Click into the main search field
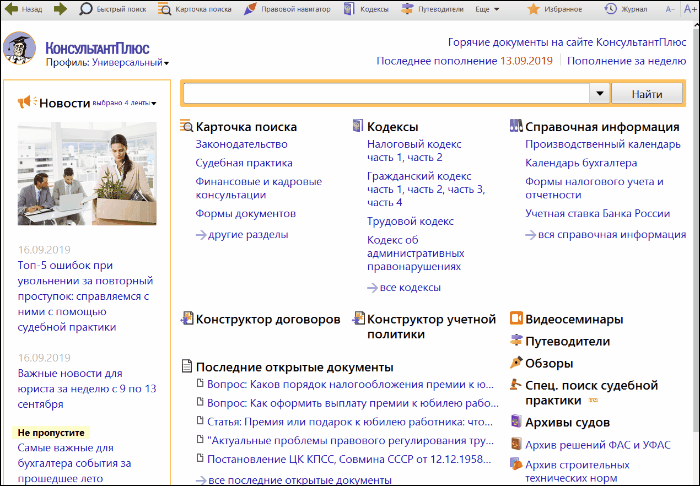700x486 pixels. point(386,94)
